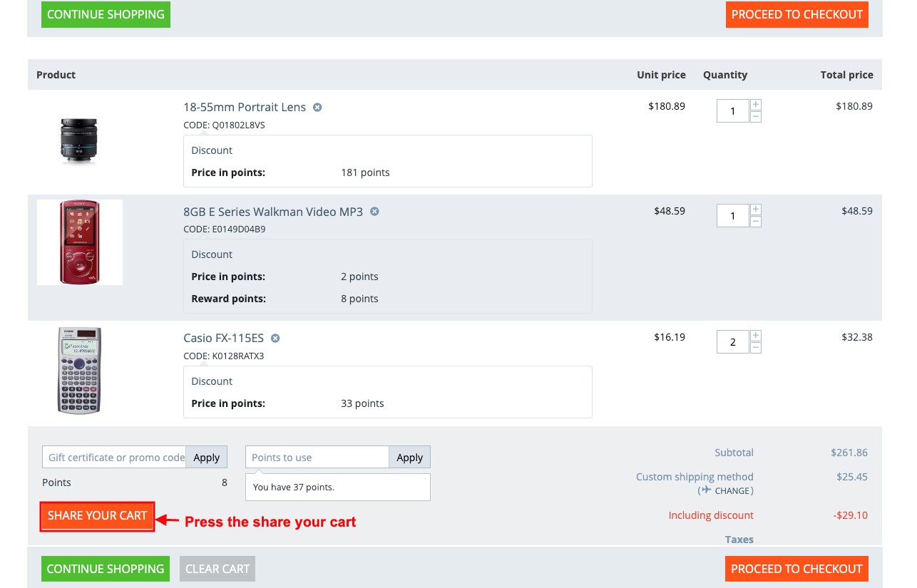Click the Casio calculator thumbnail
The width and height of the screenshot is (917, 588).
(x=79, y=370)
